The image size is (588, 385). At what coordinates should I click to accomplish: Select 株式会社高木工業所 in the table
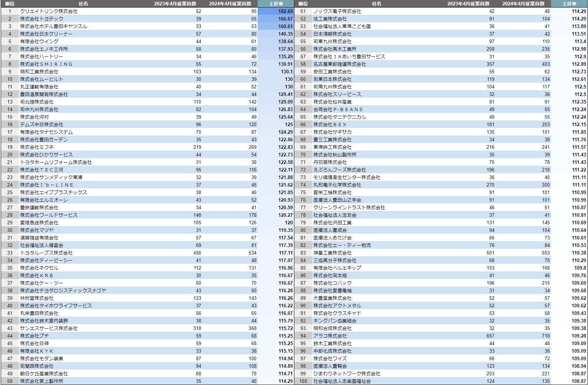tap(335, 49)
